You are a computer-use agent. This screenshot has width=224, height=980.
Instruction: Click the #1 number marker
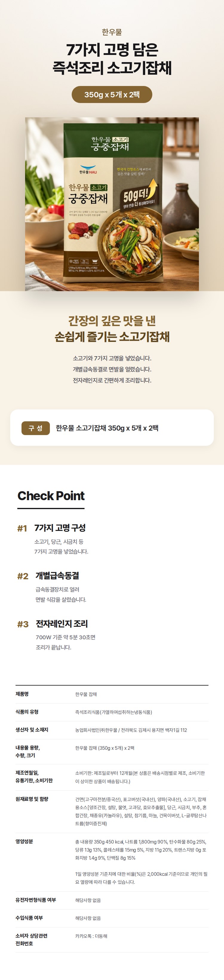point(22,529)
